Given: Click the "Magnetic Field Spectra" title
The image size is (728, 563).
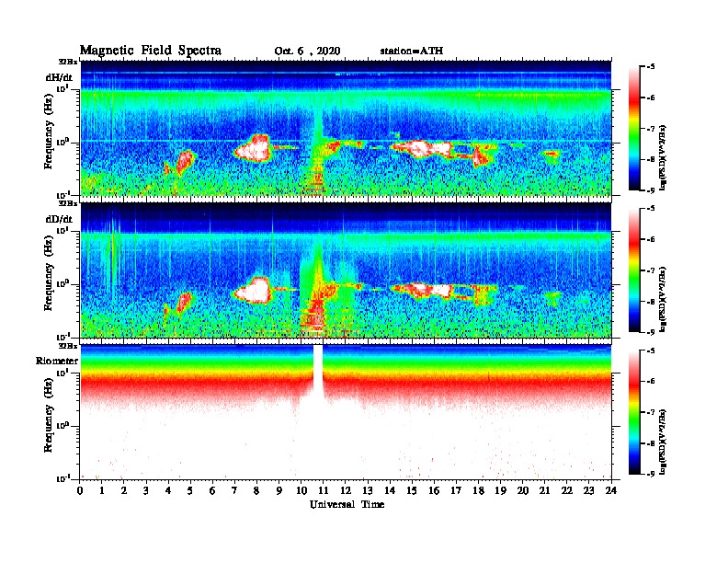Looking at the screenshot, I should click(151, 51).
